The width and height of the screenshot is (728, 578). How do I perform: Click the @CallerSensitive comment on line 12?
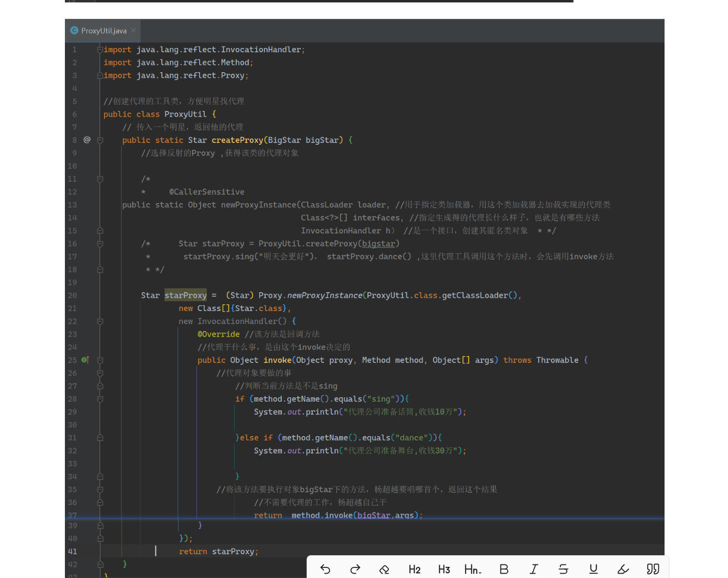[x=207, y=192]
